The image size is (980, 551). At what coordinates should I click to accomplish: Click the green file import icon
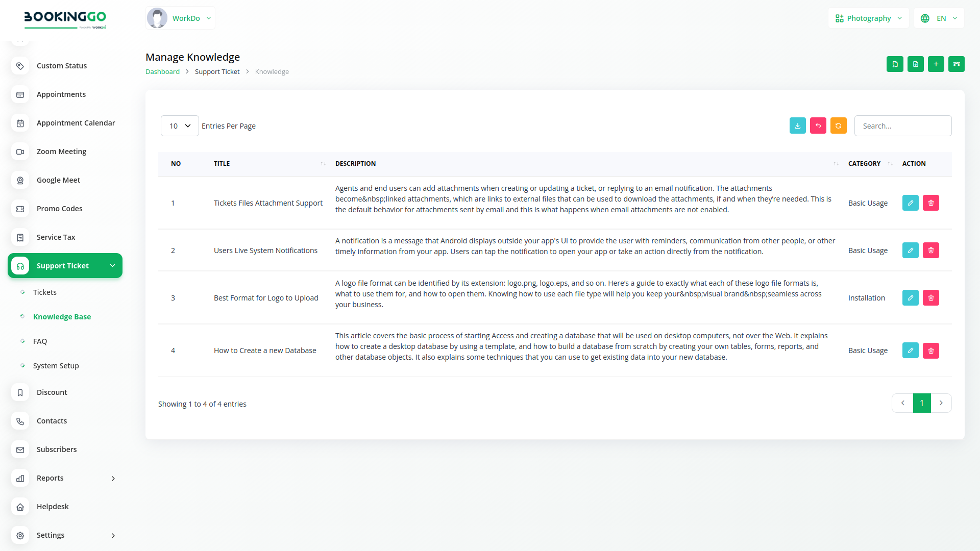click(895, 64)
